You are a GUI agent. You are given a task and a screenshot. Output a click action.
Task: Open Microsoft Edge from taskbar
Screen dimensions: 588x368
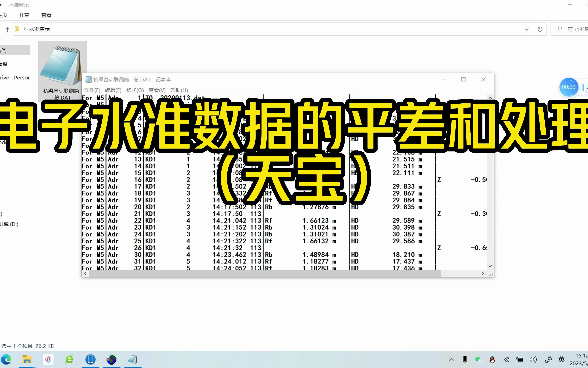[6, 359]
